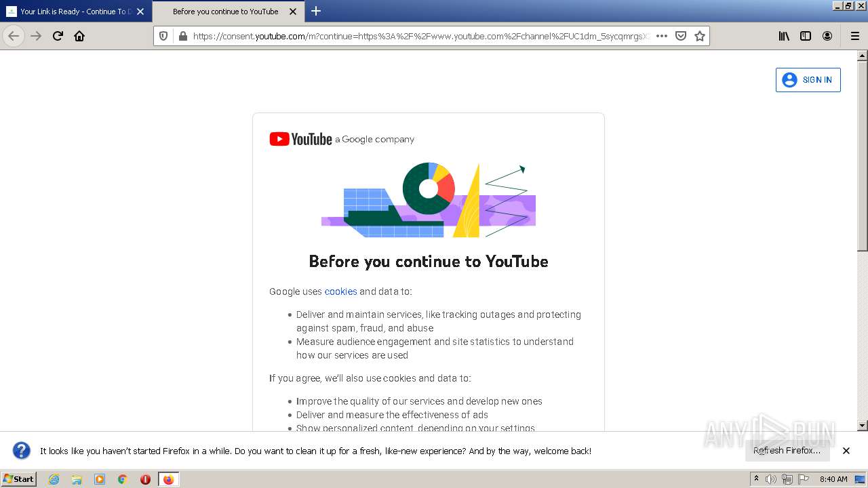The width and height of the screenshot is (868, 488).
Task: Close the 'Before you continue to YouTube' tab
Action: [x=293, y=12]
